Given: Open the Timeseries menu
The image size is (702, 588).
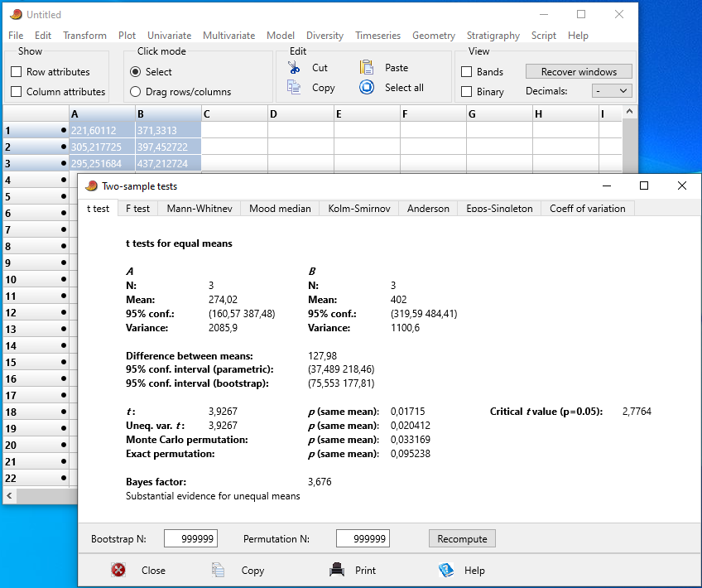Looking at the screenshot, I should (x=377, y=36).
